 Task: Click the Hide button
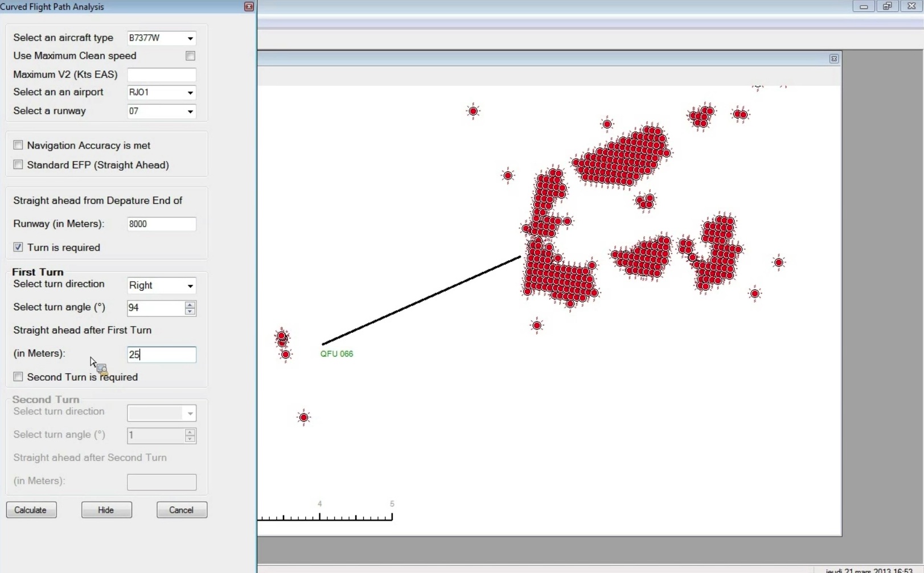(x=106, y=510)
